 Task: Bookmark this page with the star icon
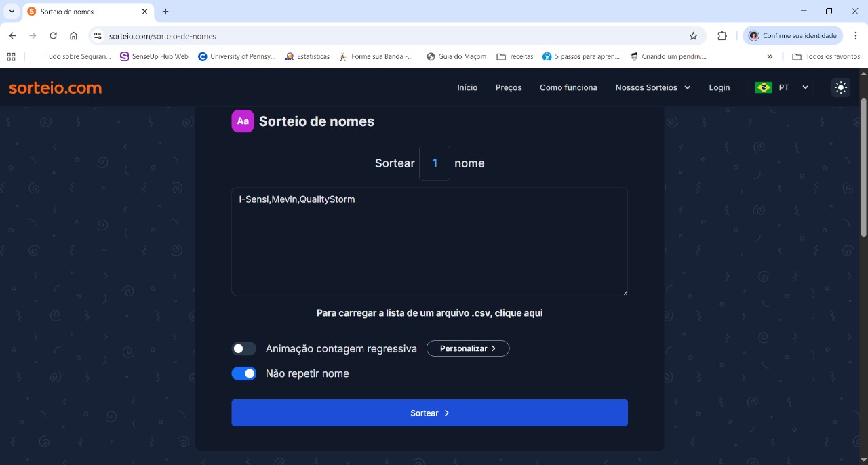(693, 36)
